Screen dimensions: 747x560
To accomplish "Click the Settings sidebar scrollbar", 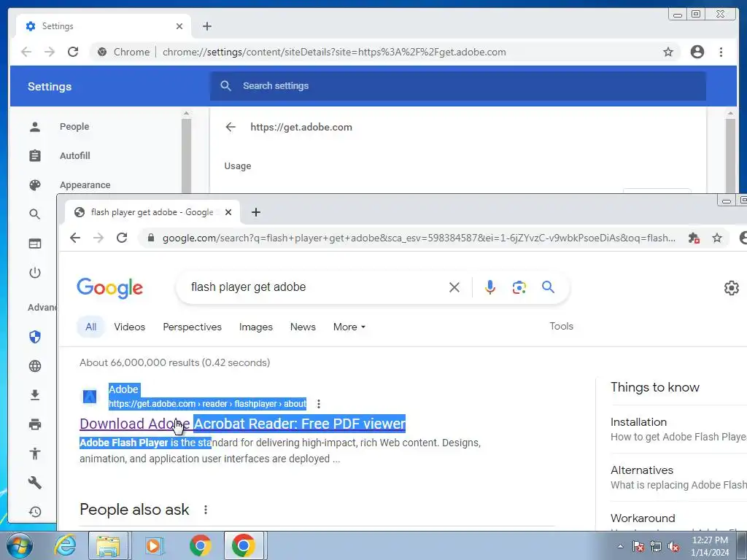I will (186, 155).
